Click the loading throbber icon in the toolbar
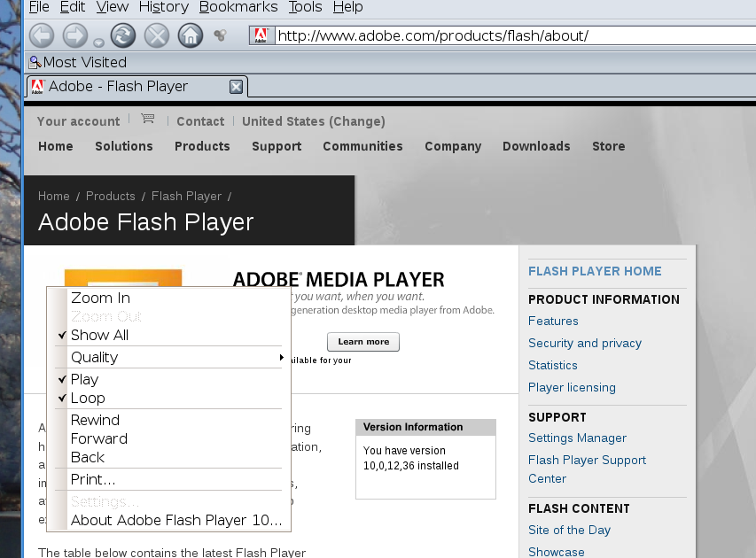 [221, 35]
